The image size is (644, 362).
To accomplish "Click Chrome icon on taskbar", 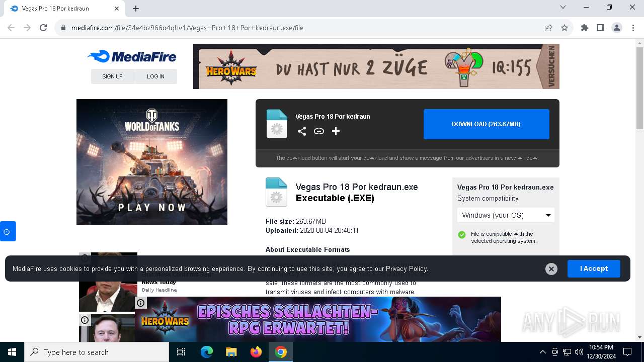I will [281, 352].
